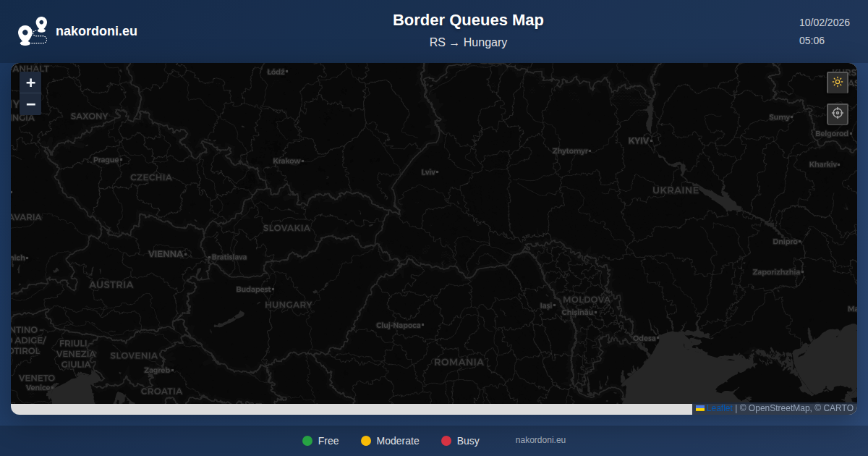Open the nakordoni.eu header title link
This screenshot has width=868, height=456.
click(x=96, y=31)
